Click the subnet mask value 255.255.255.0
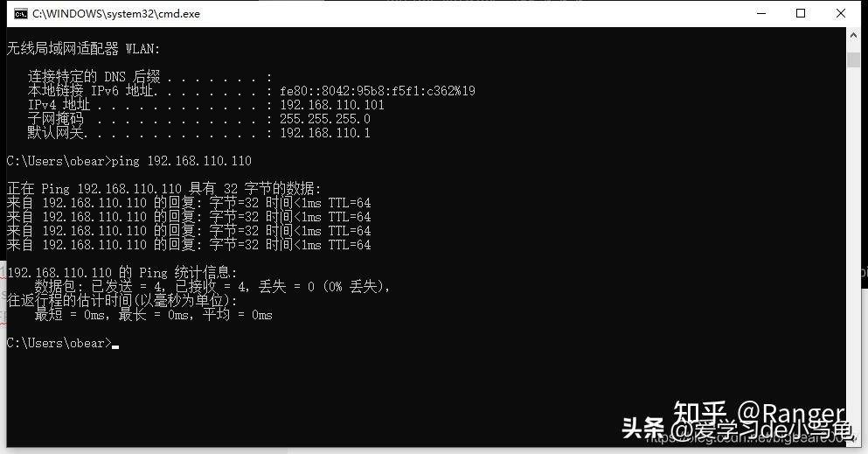This screenshot has height=454, width=868. 325,119
